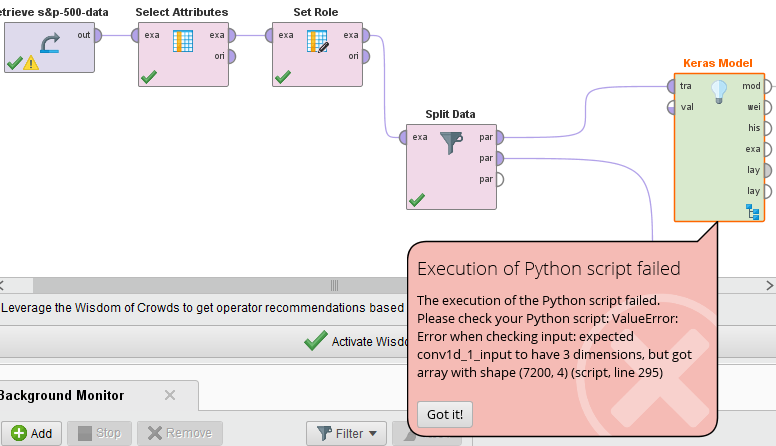
Task: Click the Stop button in Background Monitor
Action: click(99, 434)
